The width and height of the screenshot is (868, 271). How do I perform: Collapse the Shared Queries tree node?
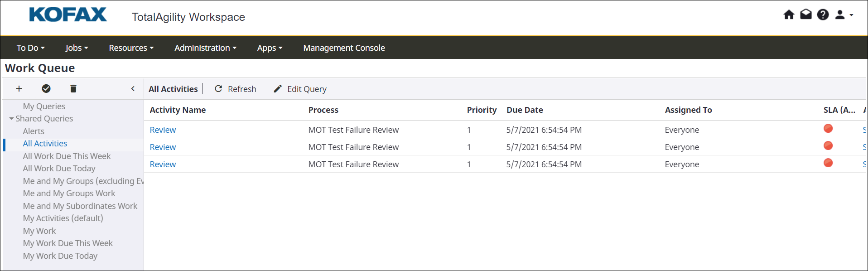coord(11,119)
